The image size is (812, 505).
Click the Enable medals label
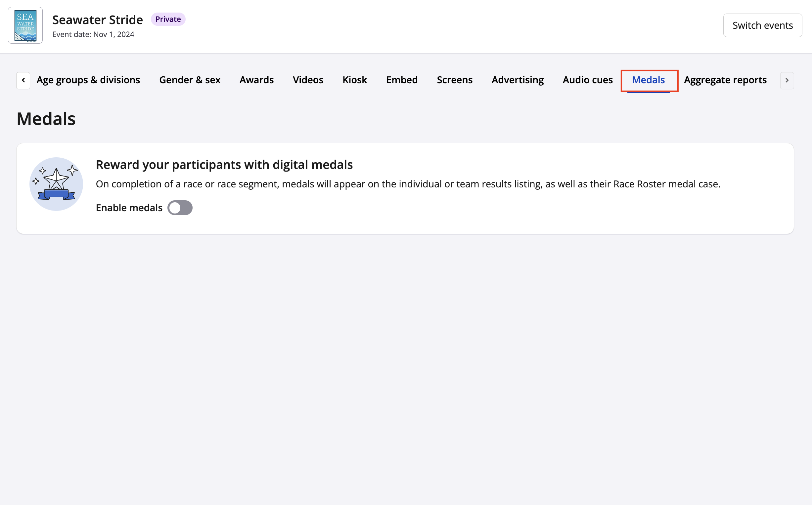point(129,208)
